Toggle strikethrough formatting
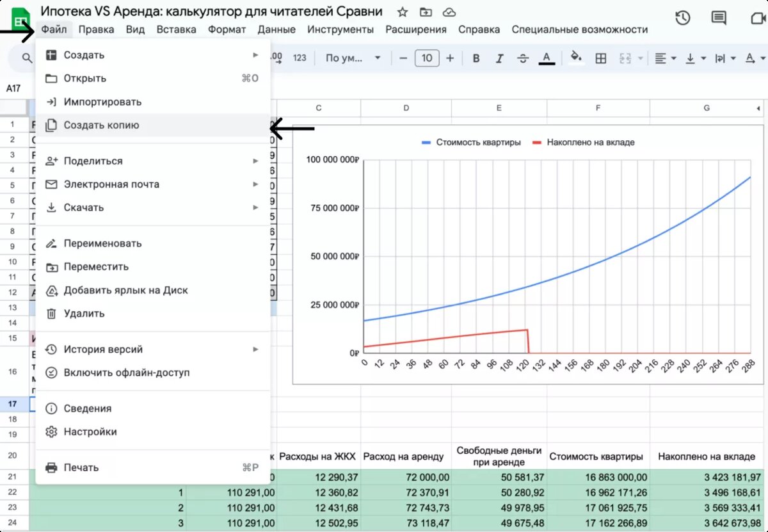 [x=523, y=58]
